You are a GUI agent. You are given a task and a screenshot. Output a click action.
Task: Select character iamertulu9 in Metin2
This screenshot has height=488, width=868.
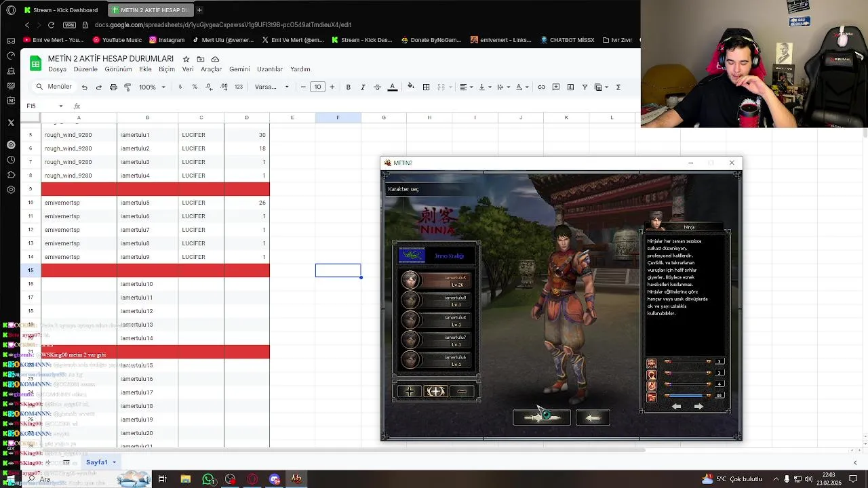(x=437, y=300)
